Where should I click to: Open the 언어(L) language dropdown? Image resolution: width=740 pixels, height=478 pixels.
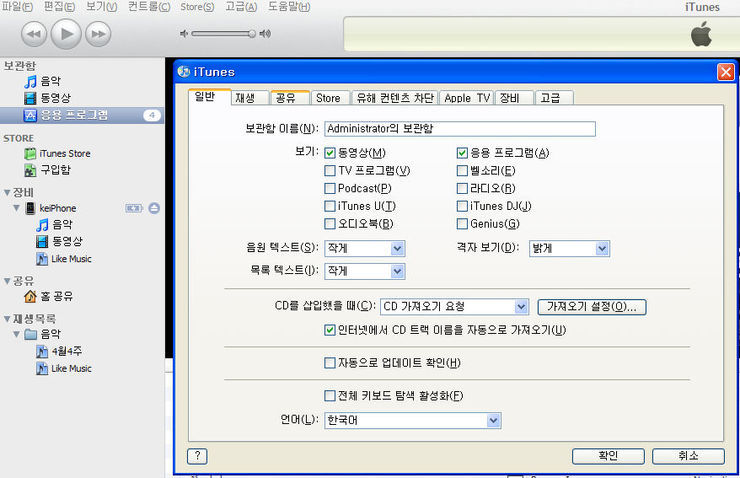tap(413, 420)
